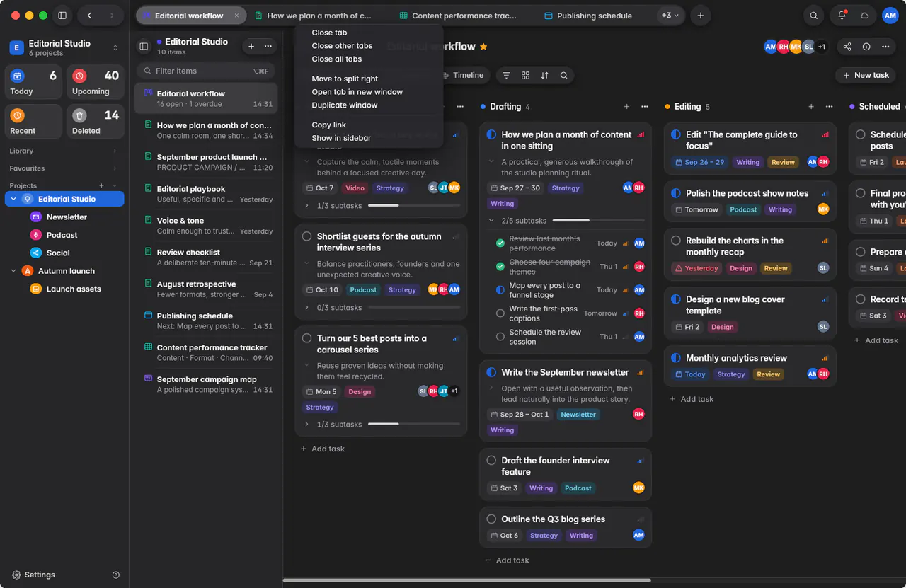Expand the +3 hidden tabs dropdown
The height and width of the screenshot is (588, 906).
coord(670,16)
